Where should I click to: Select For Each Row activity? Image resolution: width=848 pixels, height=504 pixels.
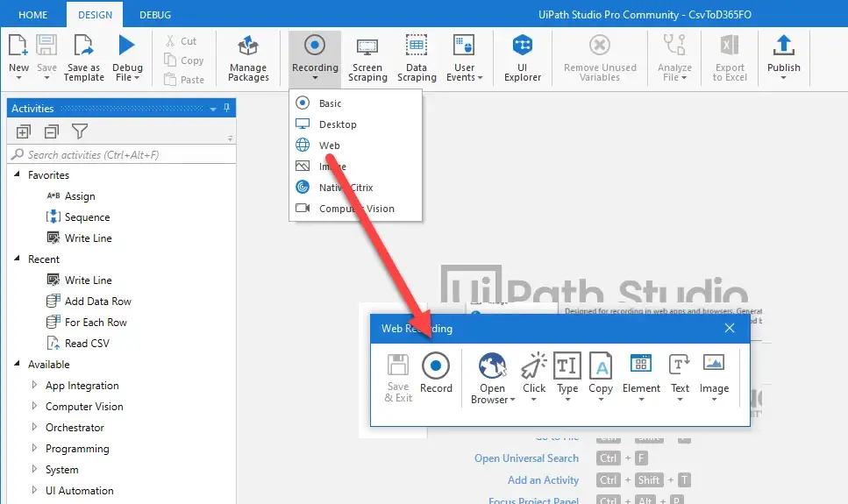click(87, 323)
